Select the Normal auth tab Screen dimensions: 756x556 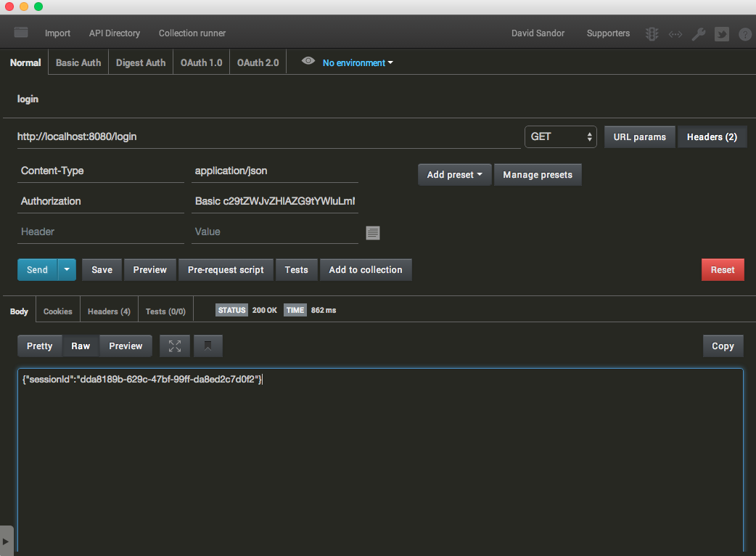pos(25,62)
